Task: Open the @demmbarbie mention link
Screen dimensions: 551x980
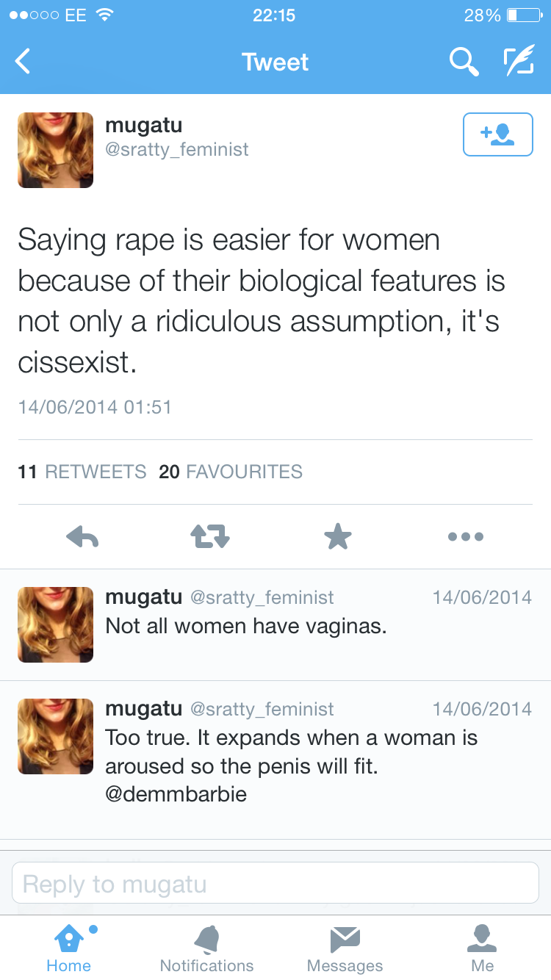Action: click(176, 794)
